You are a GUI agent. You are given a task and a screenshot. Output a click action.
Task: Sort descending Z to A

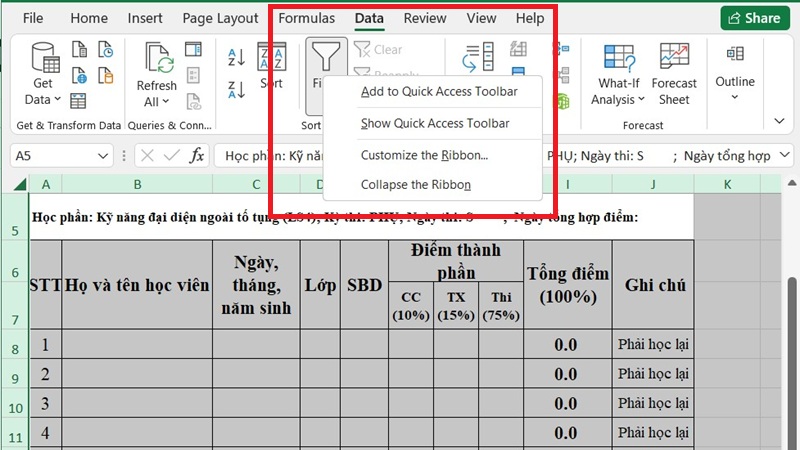[237, 90]
